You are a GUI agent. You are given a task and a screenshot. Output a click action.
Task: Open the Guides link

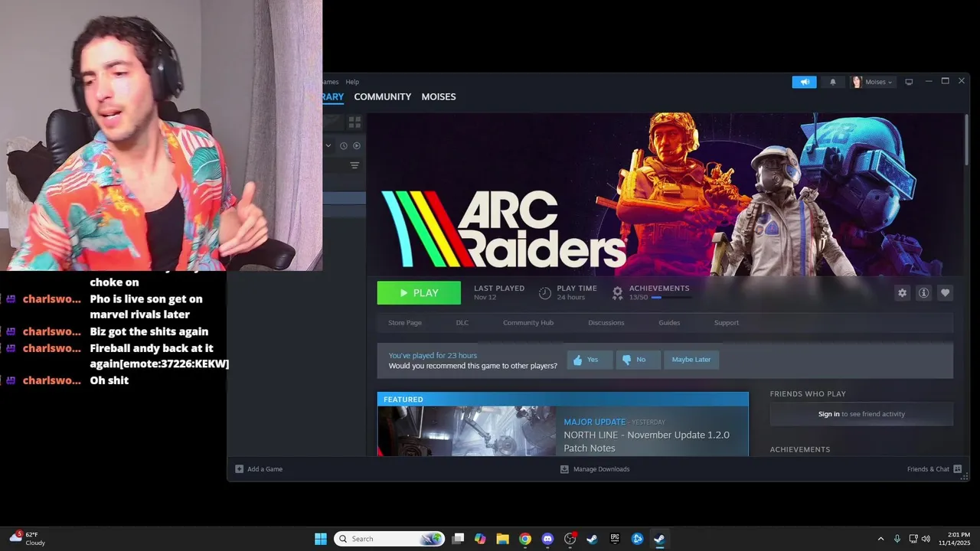(x=669, y=323)
